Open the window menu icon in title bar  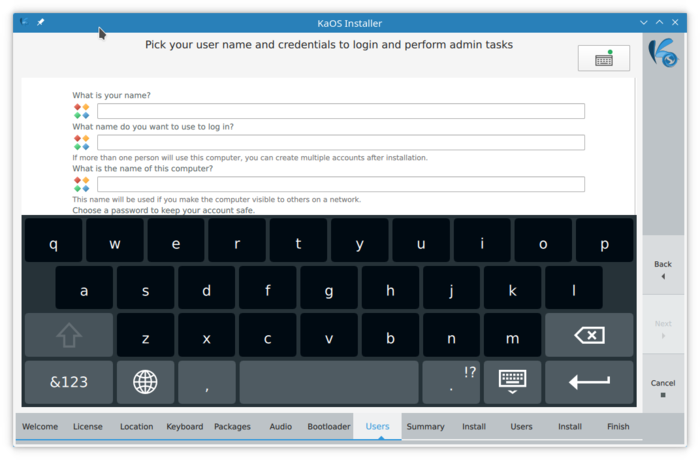tap(24, 22)
